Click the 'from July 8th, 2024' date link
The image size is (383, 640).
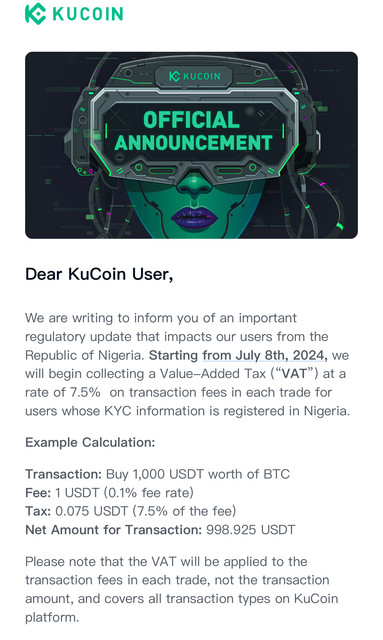pyautogui.click(x=264, y=355)
